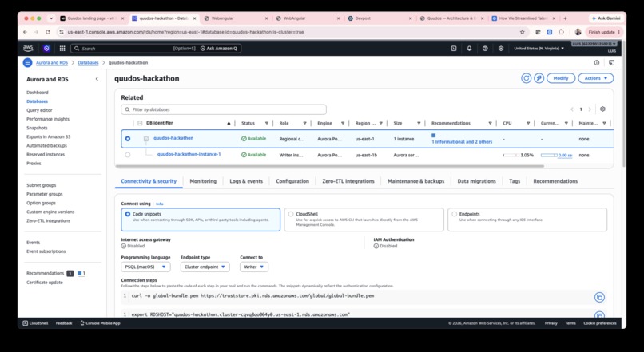Collapse the Aurora and RDS sidebar
The height and width of the screenshot is (352, 644).
pos(97,79)
